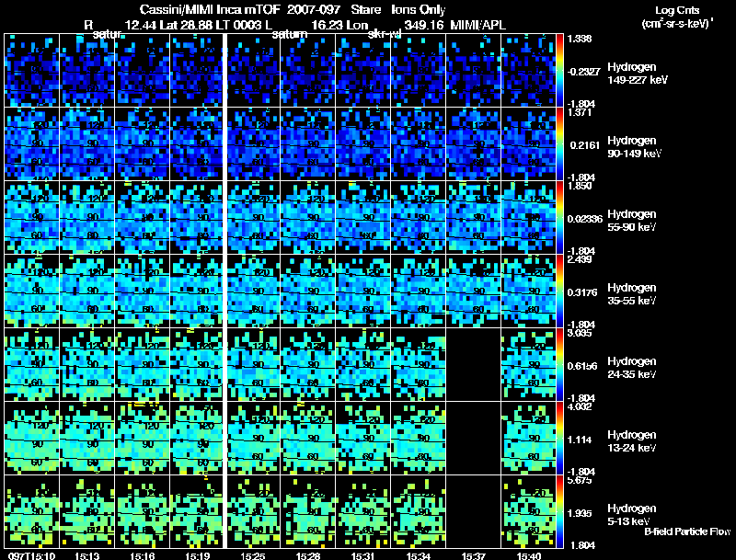The image size is (736, 560).
Task: Click the color scale bar for 5-13 keV row
Action: pyautogui.click(x=559, y=512)
